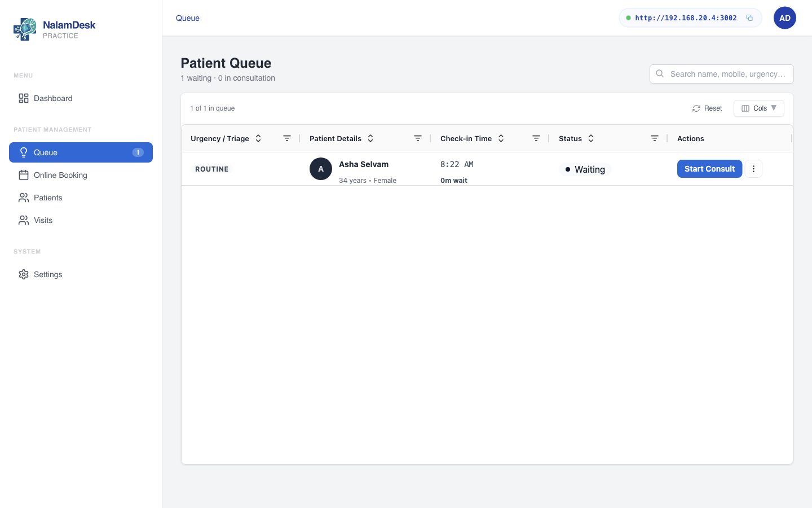Click the server address http://192.168.20.4:3002
Image resolution: width=812 pixels, height=508 pixels.
[686, 18]
